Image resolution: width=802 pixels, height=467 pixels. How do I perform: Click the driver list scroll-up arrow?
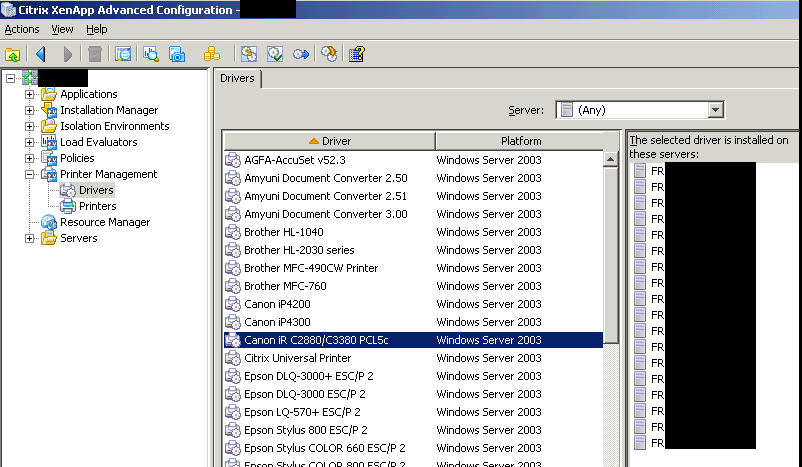click(x=610, y=160)
